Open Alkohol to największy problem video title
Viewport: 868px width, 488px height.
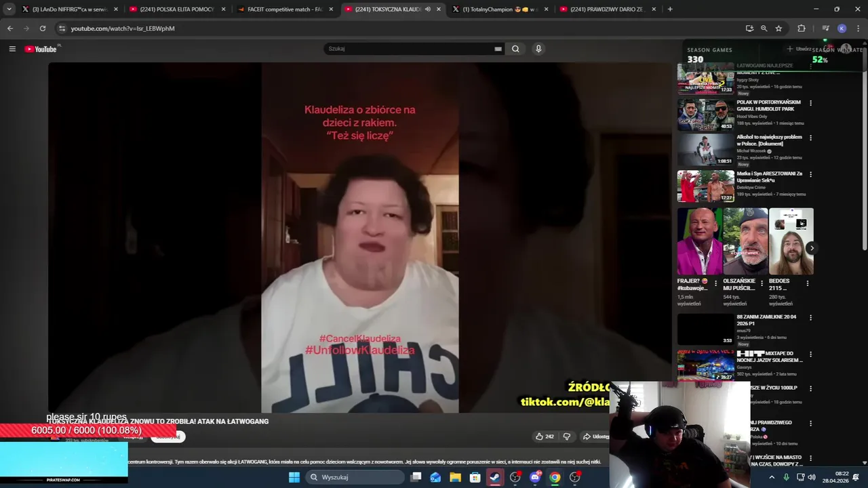tap(769, 140)
